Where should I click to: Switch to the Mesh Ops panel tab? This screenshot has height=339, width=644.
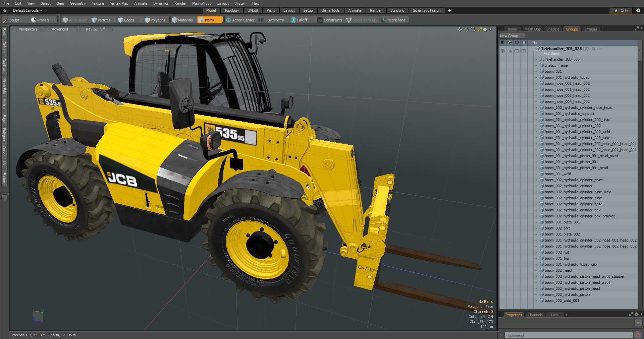pos(532,29)
